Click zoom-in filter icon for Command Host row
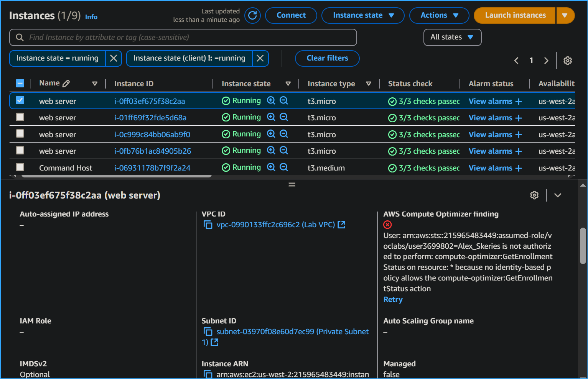 [x=271, y=167]
